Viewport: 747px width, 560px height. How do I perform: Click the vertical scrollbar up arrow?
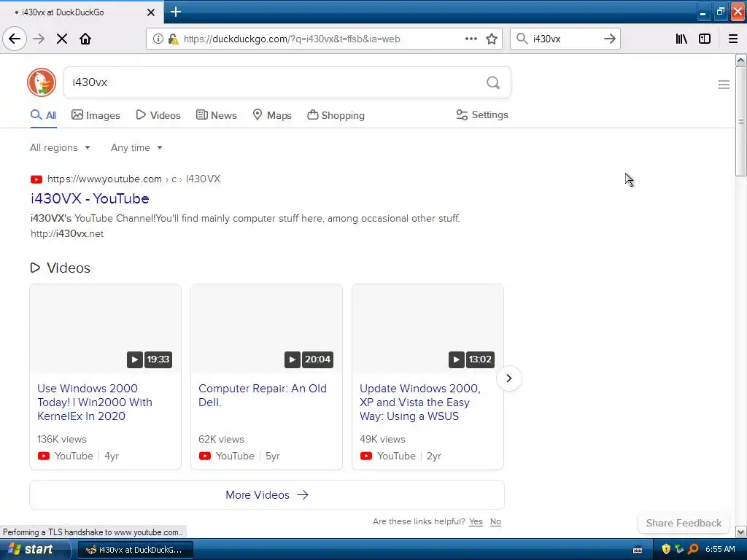point(740,60)
